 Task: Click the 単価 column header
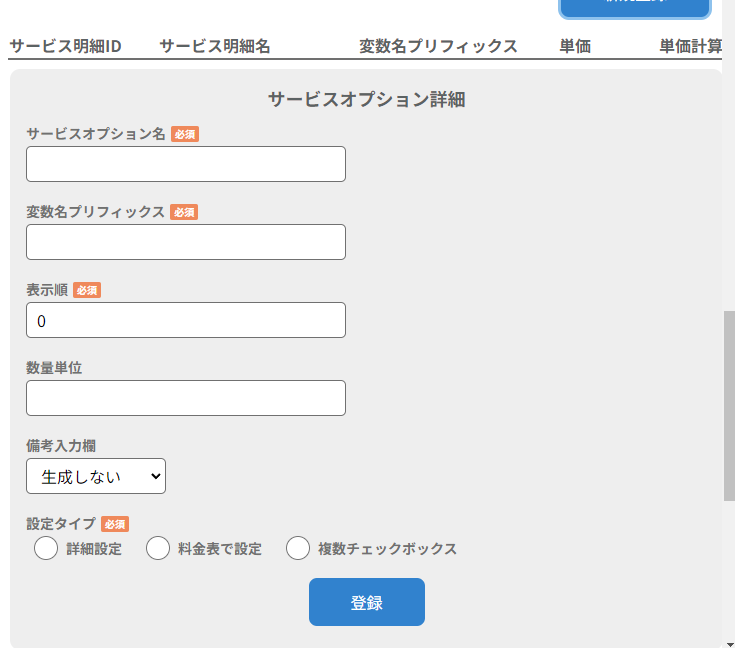575,46
